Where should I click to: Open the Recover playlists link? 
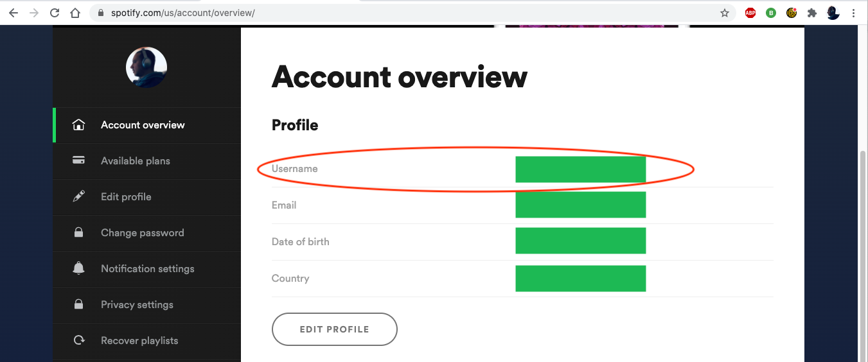(139, 341)
